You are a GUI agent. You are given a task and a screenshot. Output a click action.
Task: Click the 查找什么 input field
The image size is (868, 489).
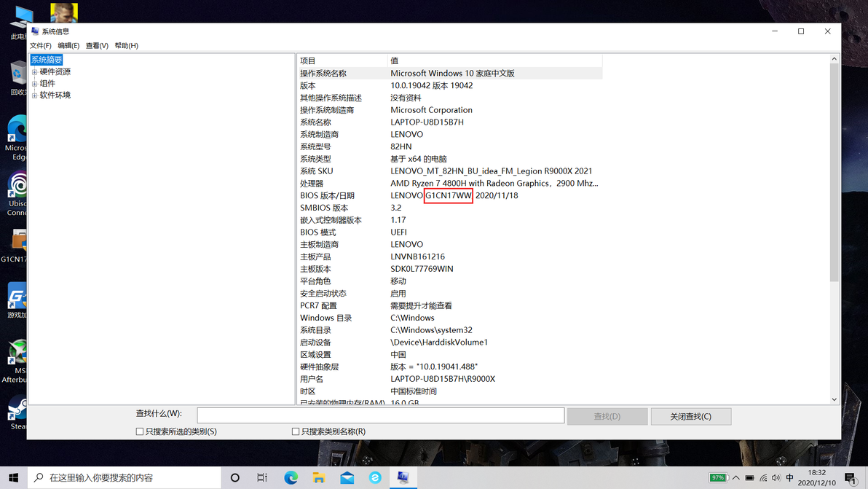[381, 415]
